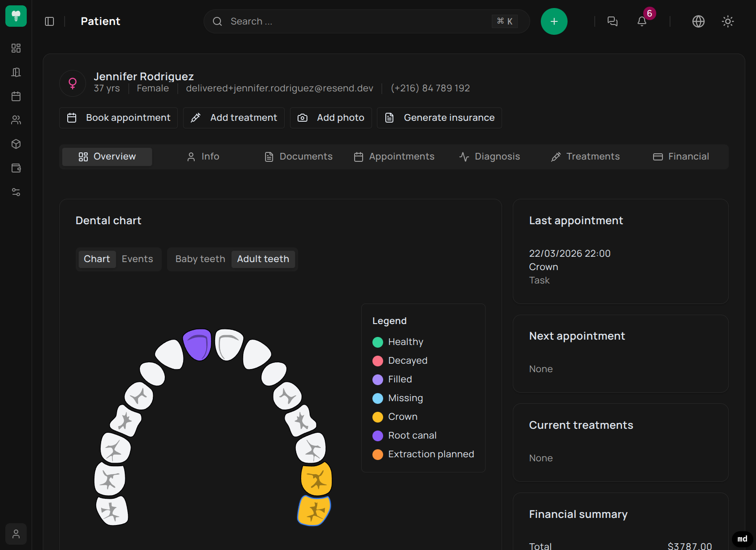Open the chat messages icon
This screenshot has height=550, width=756.
612,21
